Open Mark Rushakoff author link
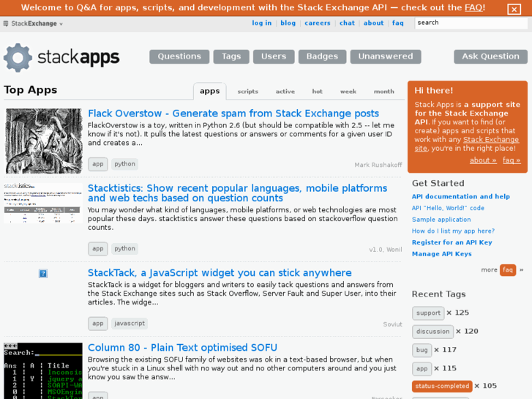 pos(378,165)
